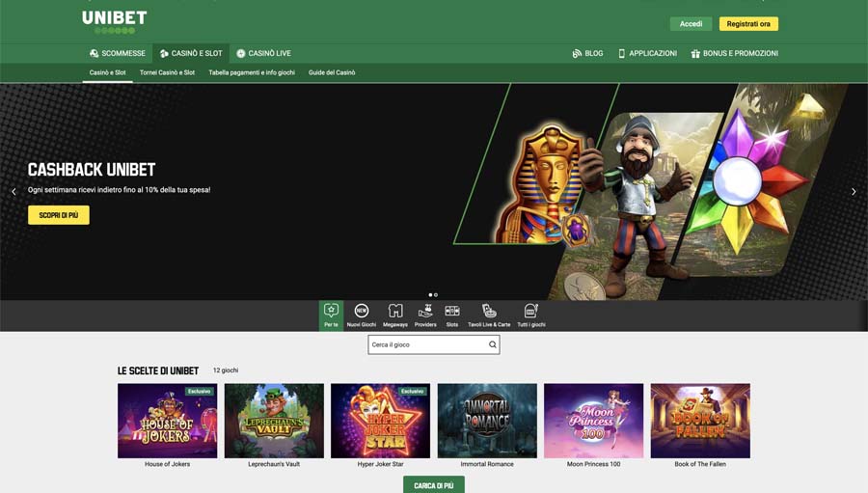868x493 pixels.
Task: Click the Unibet logo
Action: pyautogui.click(x=115, y=22)
